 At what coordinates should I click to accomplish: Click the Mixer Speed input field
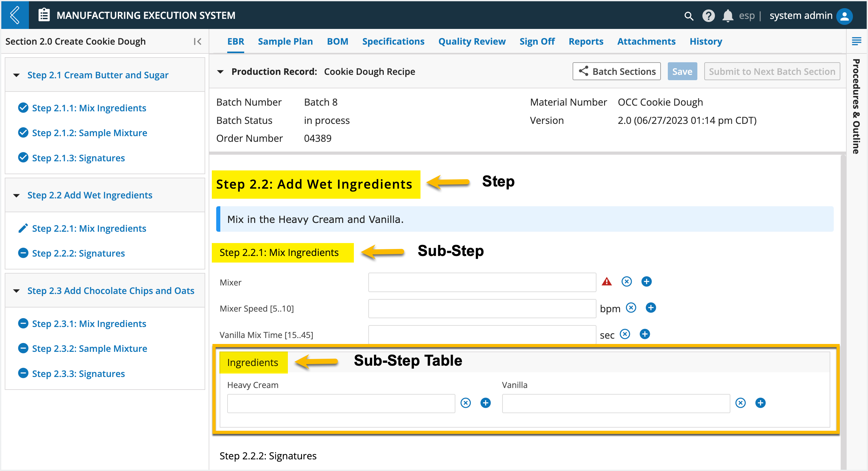482,308
